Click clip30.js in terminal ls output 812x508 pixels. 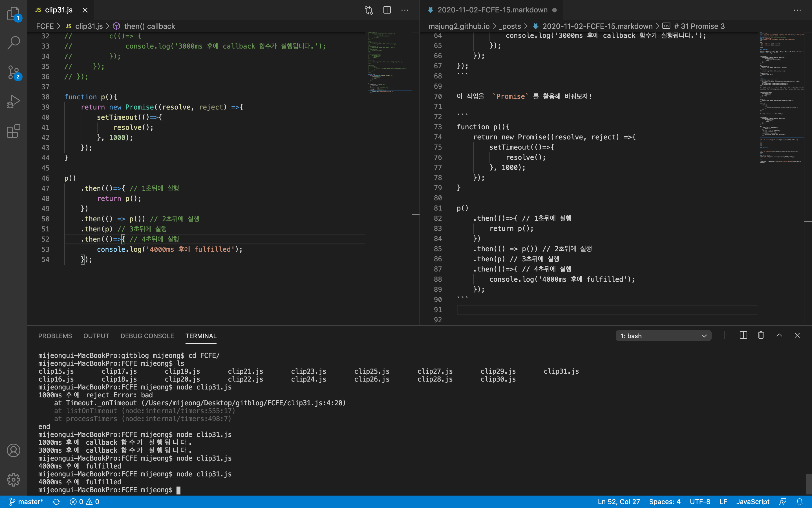[x=498, y=379]
